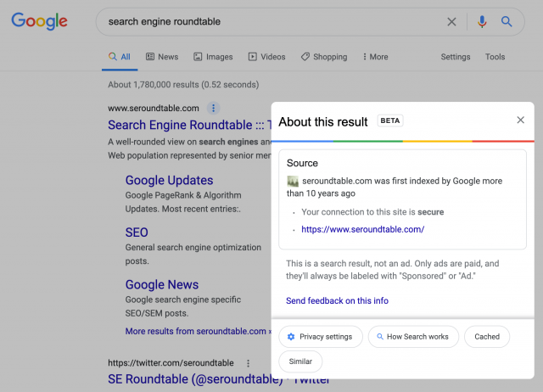
Task: Open search Settings menu
Action: click(456, 57)
